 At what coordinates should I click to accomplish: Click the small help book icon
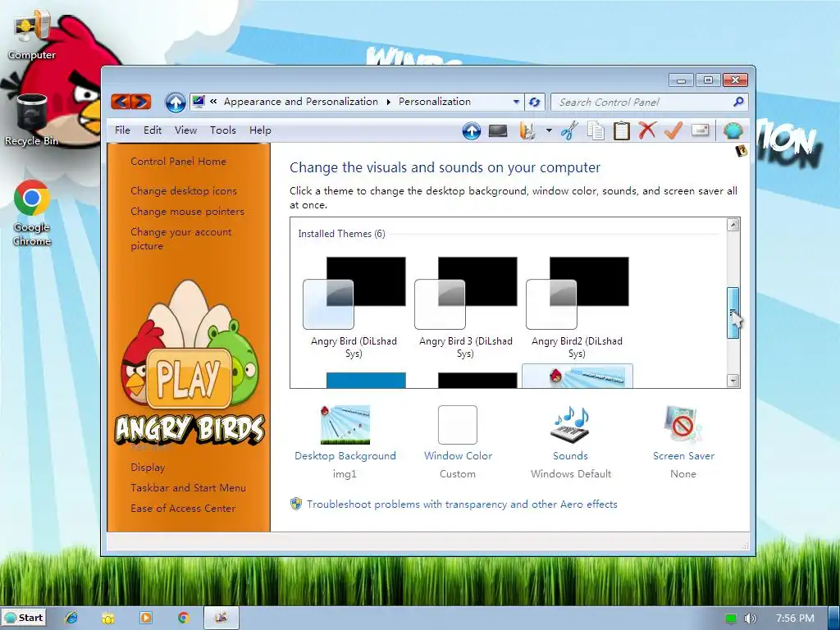(742, 151)
